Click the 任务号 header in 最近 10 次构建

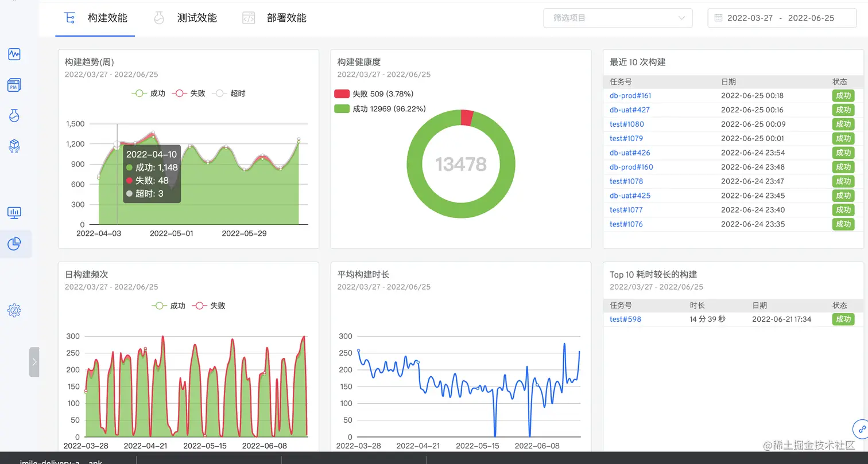(621, 81)
